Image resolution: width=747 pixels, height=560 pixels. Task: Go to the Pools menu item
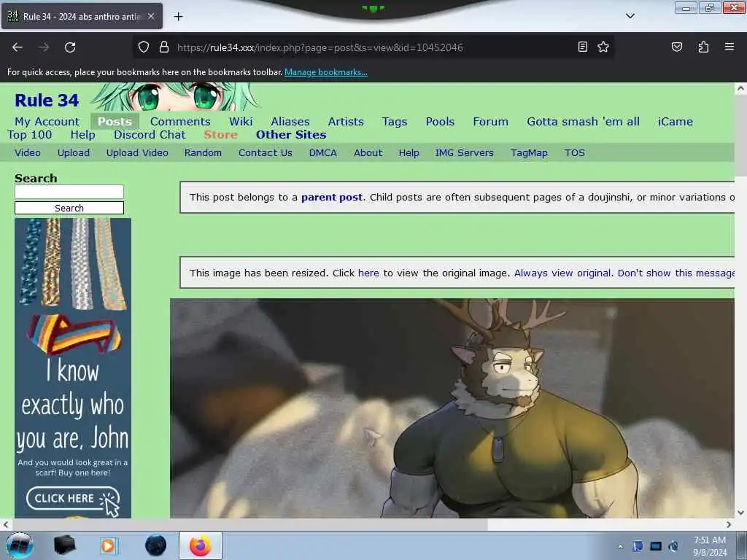tap(440, 122)
